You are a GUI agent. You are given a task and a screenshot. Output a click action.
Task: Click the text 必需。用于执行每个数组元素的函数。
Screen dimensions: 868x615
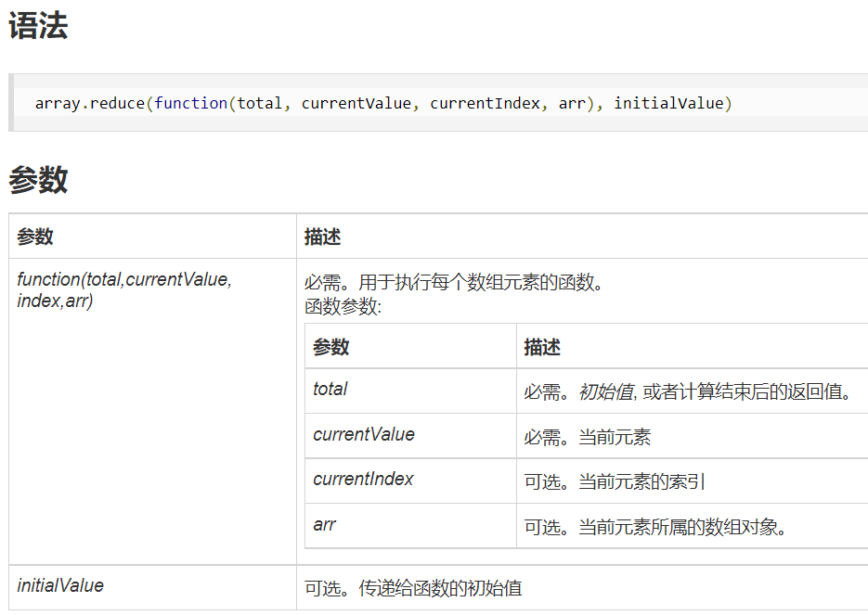click(454, 282)
